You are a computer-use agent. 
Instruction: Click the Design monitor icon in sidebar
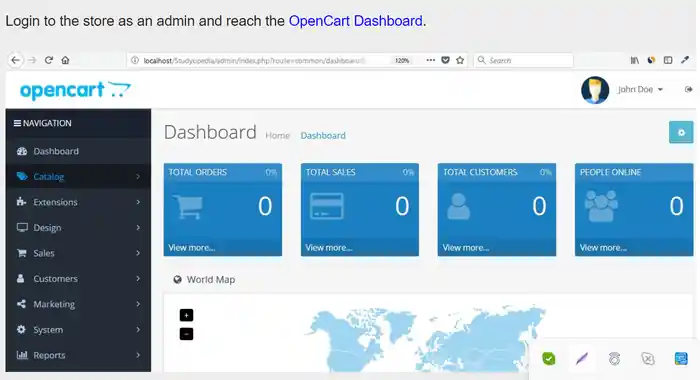pos(22,227)
